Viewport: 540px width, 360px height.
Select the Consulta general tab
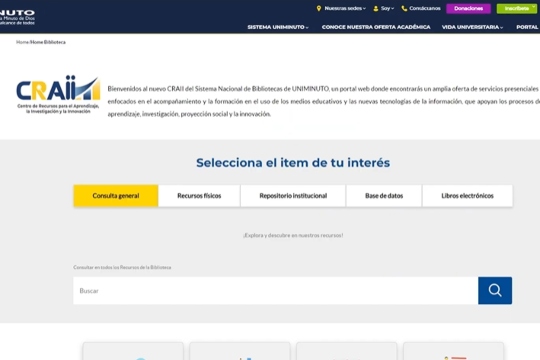[116, 196]
